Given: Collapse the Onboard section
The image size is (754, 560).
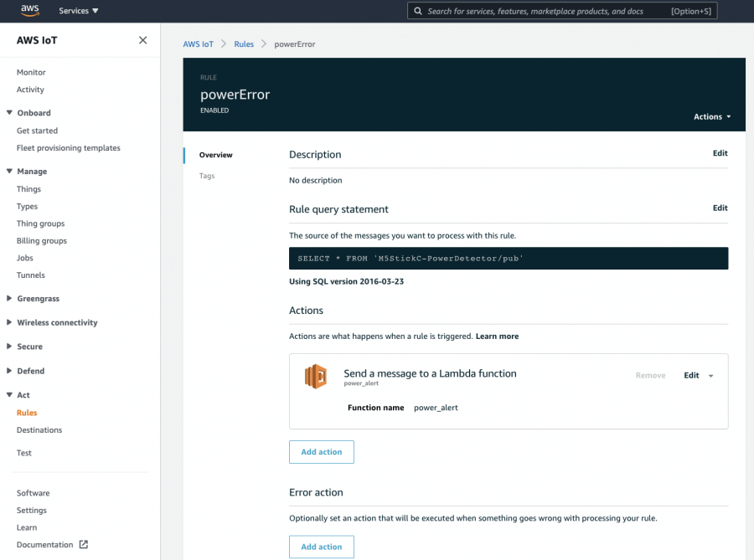Looking at the screenshot, I should tap(9, 112).
